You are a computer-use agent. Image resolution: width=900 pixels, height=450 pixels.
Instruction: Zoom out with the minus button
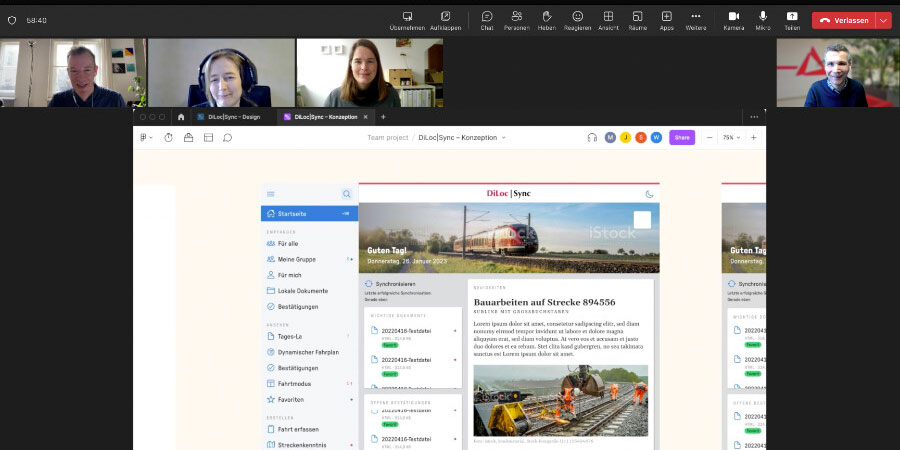click(710, 138)
